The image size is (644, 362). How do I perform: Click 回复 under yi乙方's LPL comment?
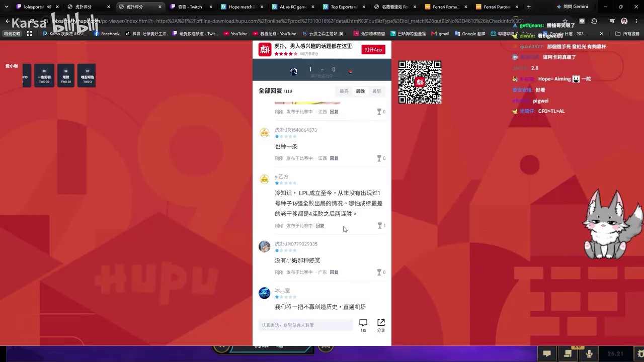[319, 226]
